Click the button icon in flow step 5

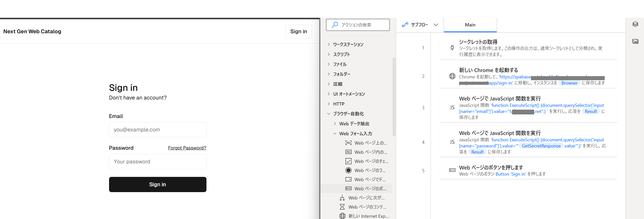(452, 170)
